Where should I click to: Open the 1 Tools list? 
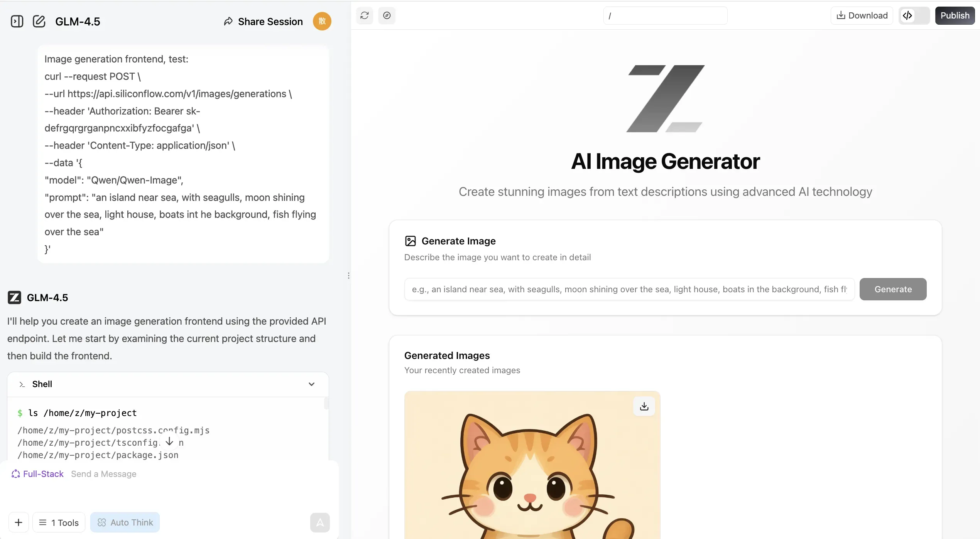[59, 522]
